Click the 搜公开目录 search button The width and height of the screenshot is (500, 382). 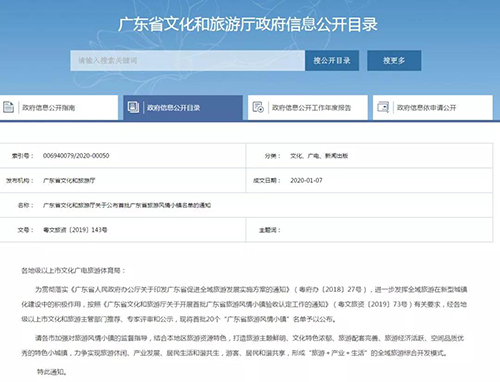(332, 61)
